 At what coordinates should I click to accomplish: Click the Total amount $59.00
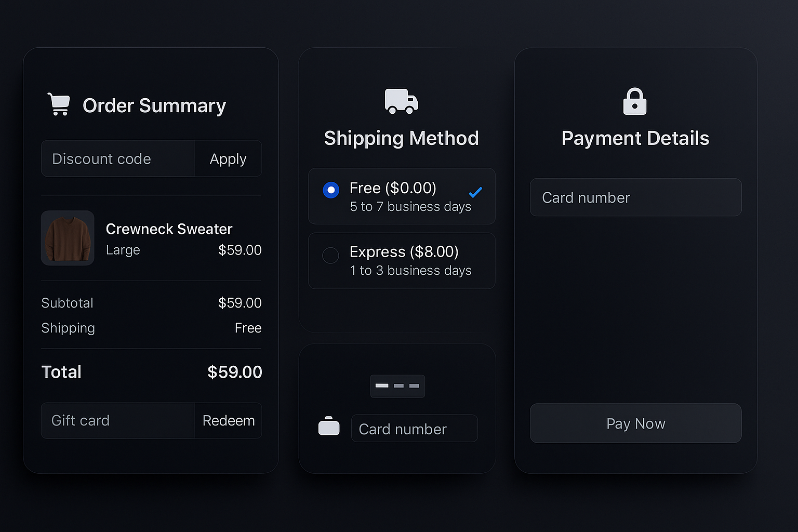pos(234,372)
